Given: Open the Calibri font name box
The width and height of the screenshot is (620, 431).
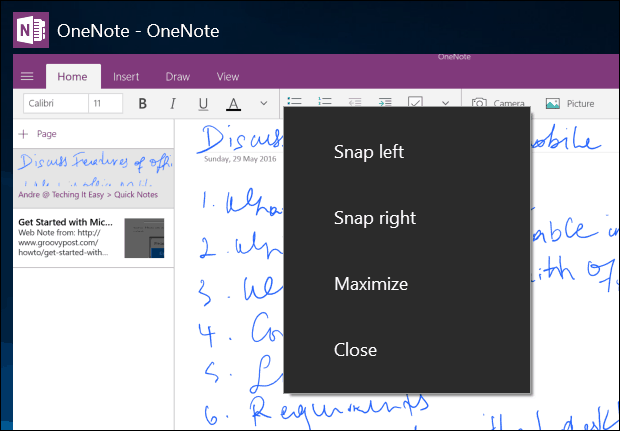Looking at the screenshot, I should point(56,104).
